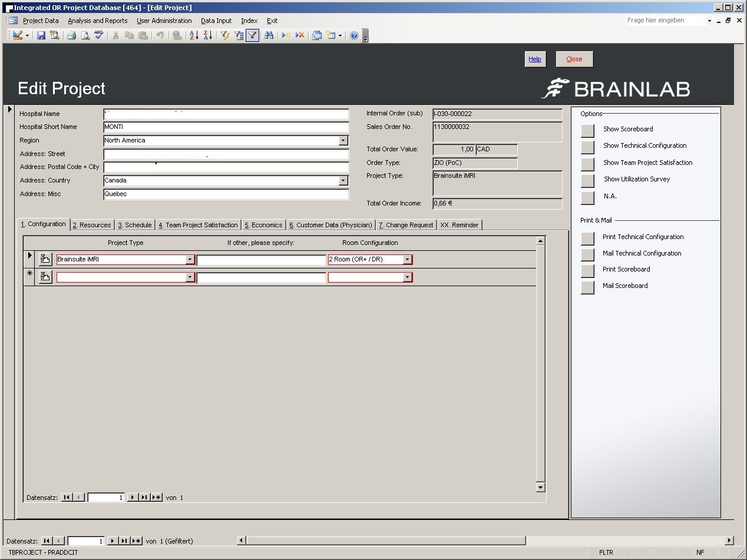
Task: Delete the record with red X icon
Action: [300, 35]
